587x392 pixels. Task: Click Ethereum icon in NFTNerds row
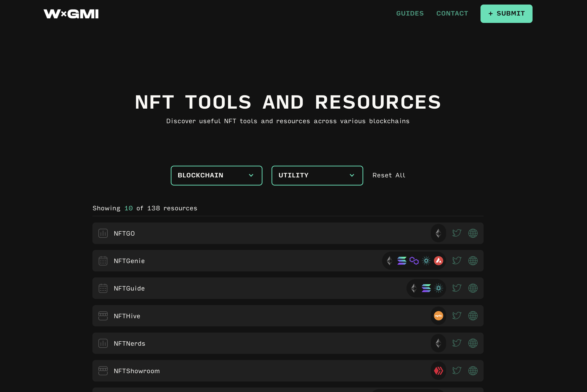(438, 343)
